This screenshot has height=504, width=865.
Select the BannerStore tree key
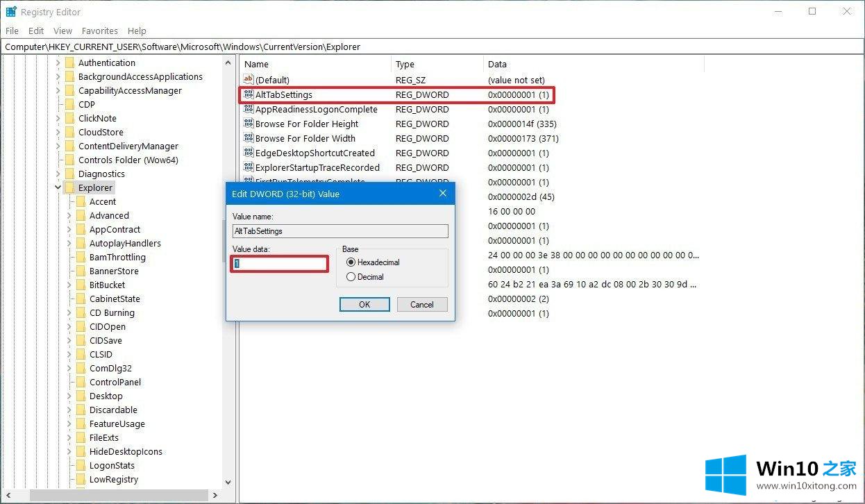[114, 271]
